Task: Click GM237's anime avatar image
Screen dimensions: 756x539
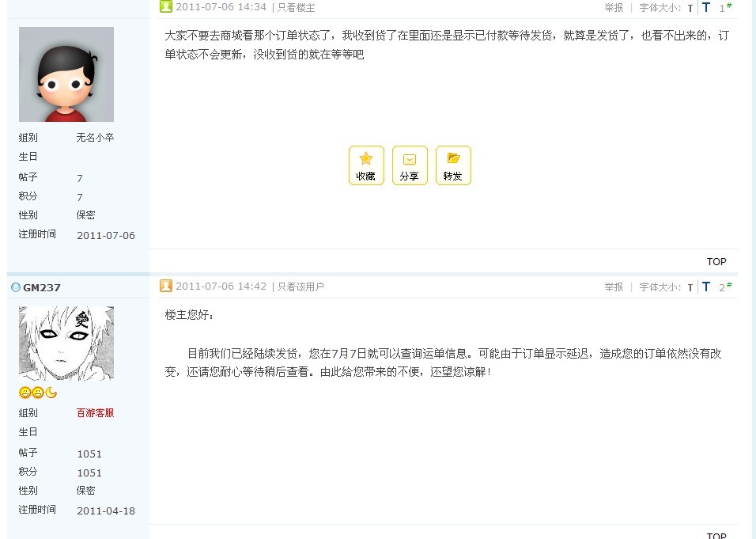Action: pyautogui.click(x=66, y=344)
